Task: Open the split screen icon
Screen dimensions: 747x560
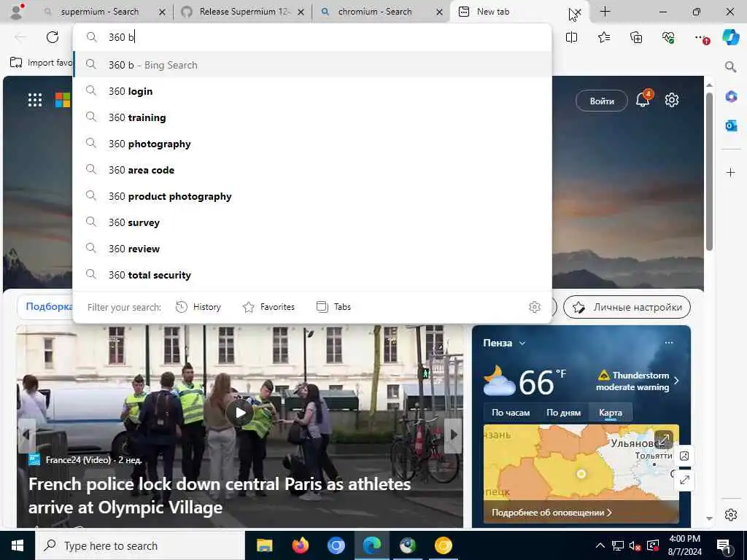Action: (x=571, y=37)
